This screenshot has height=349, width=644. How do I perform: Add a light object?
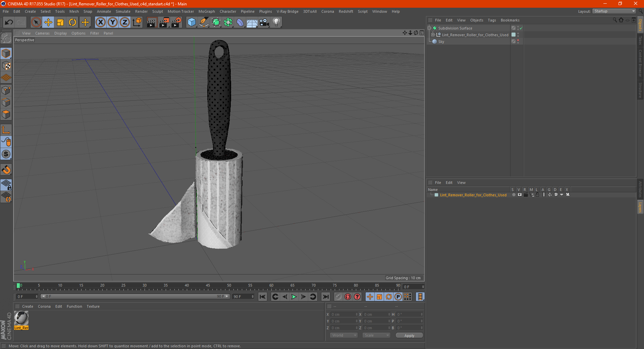tap(276, 22)
